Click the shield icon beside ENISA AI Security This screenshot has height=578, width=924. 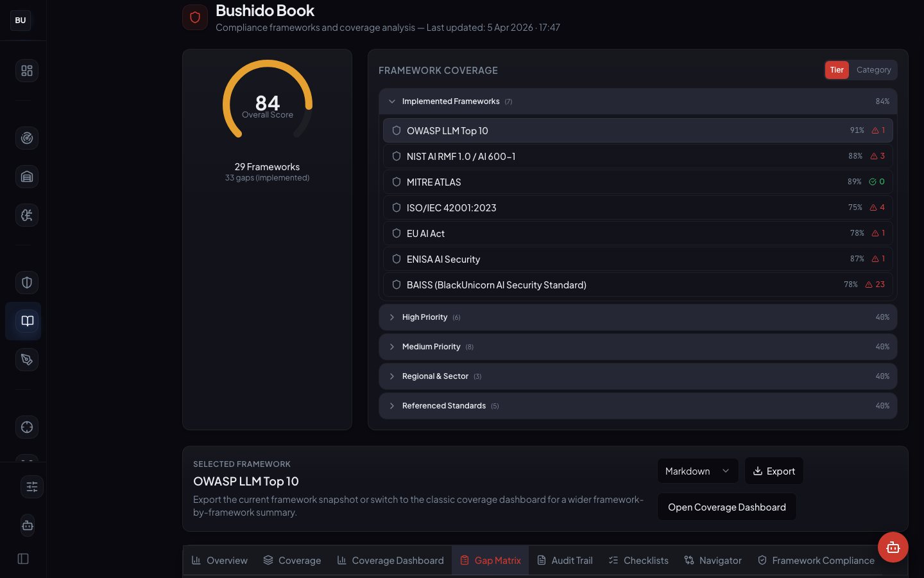(x=397, y=259)
